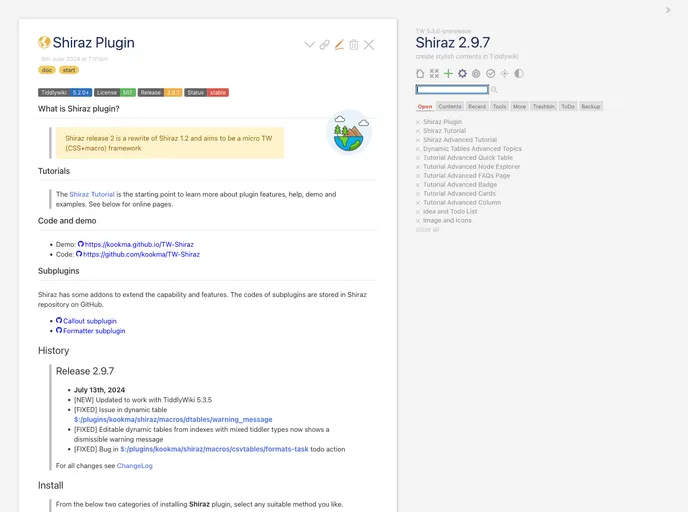Go to Dynamic Tables Advanced Topics

coord(472,149)
